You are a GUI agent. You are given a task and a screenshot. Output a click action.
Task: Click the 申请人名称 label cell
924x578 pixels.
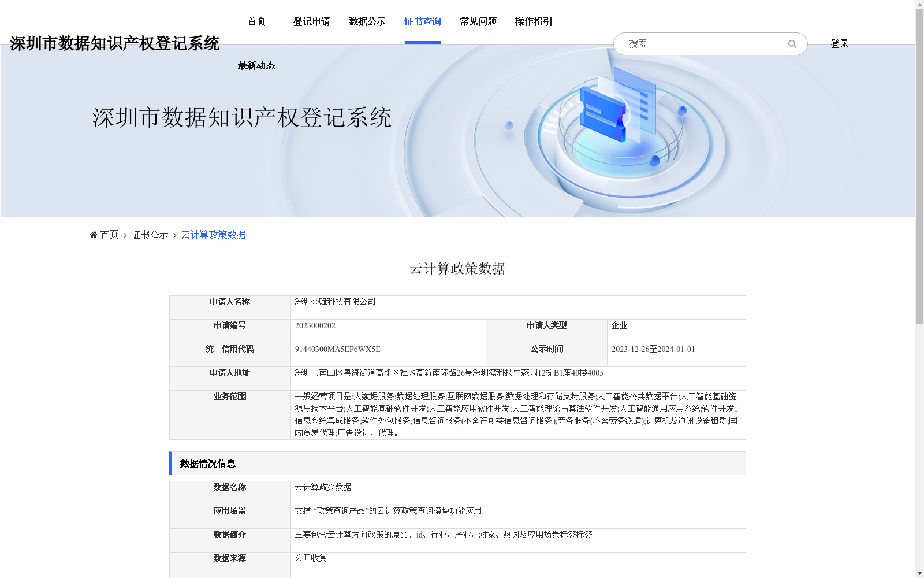tap(230, 307)
